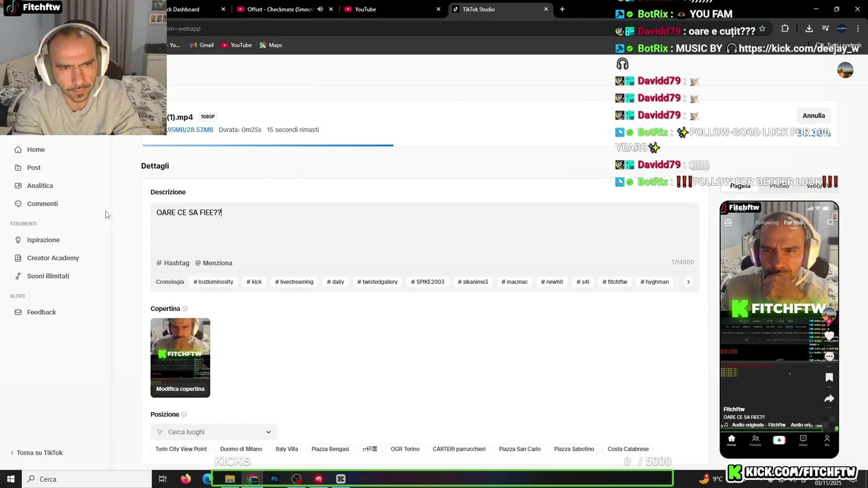Click Modifica copertina on the cover thumbnail
The width and height of the screenshot is (868, 488).
[x=180, y=389]
